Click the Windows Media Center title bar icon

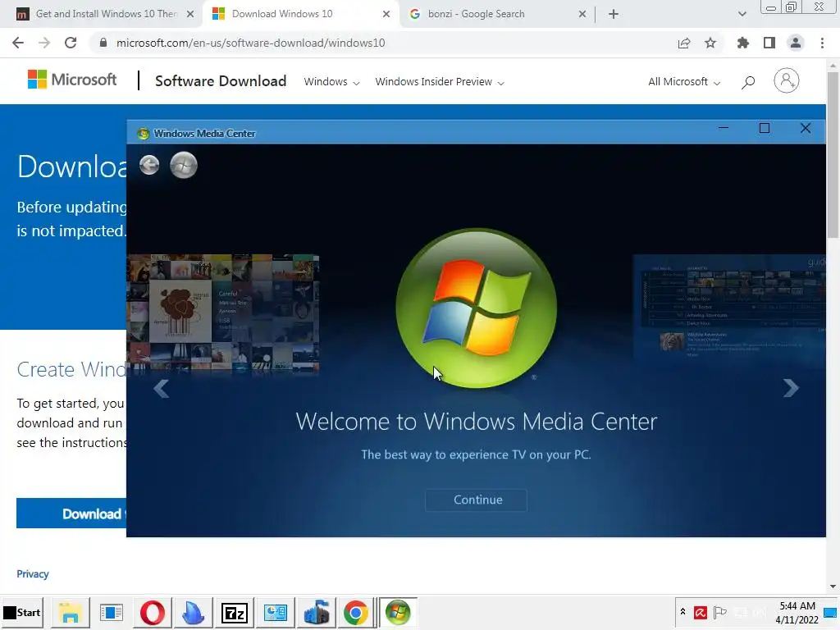pyautogui.click(x=143, y=134)
